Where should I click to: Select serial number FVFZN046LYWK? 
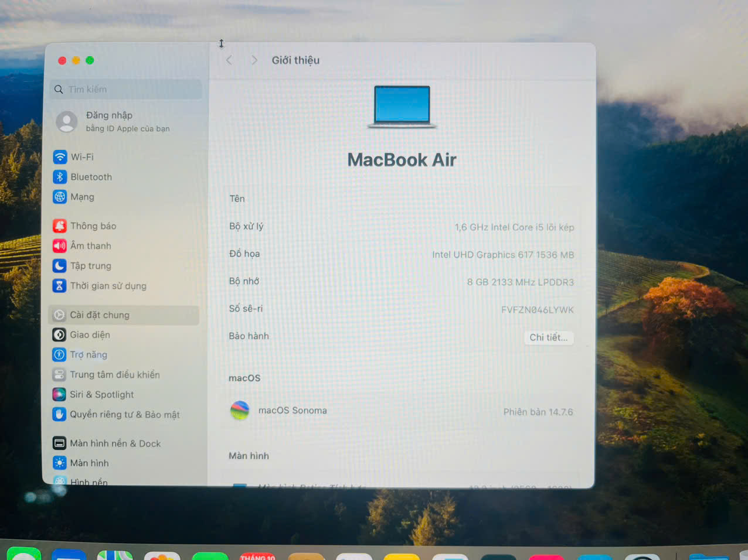[538, 310]
